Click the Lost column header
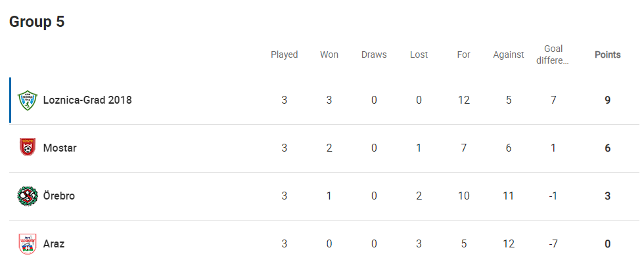Screen dimensions: 644x275 (419, 54)
